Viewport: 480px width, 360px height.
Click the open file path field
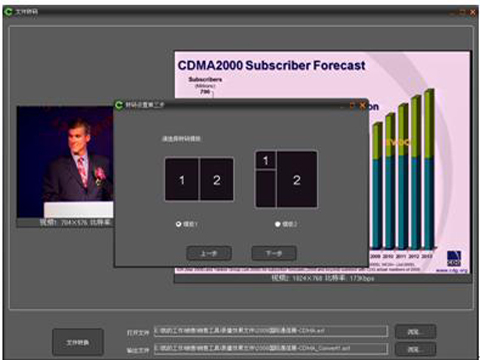tap(271, 331)
